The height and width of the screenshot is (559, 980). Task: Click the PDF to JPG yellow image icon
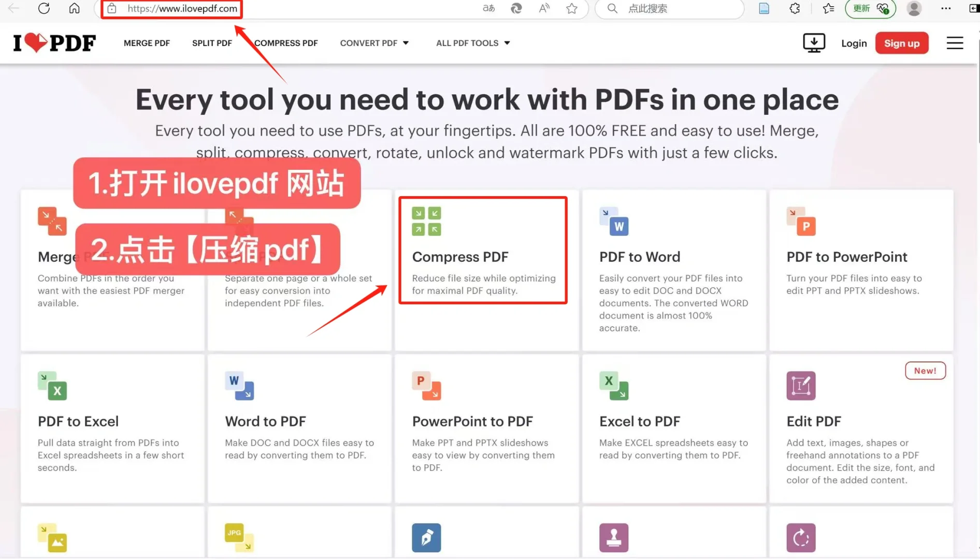(x=52, y=538)
